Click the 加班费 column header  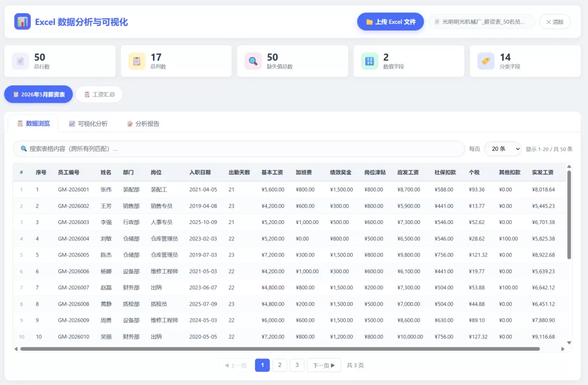pos(304,172)
